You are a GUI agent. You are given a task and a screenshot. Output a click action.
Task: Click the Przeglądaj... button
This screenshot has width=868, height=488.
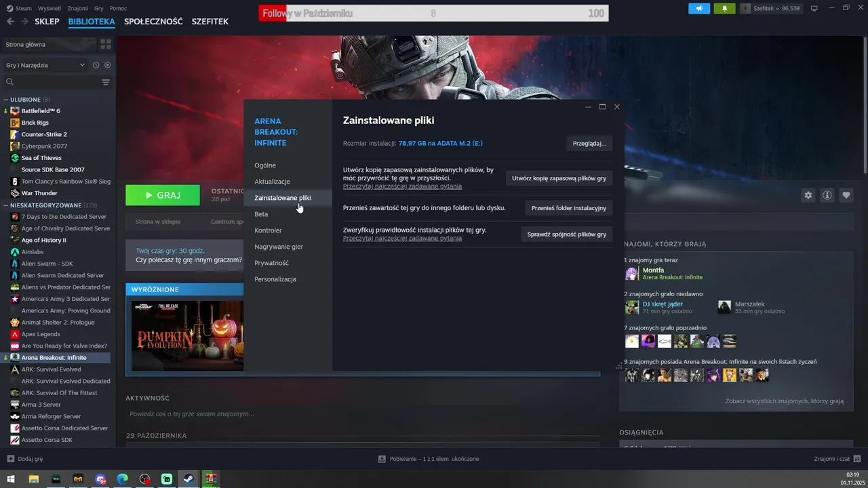click(589, 144)
